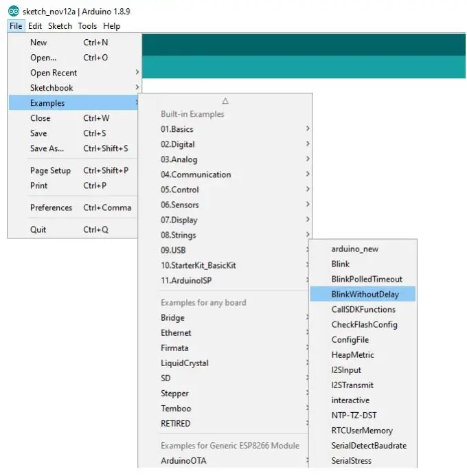Image resolution: width=467 pixels, height=476 pixels.
Task: Choose Save As... menu entry
Action: click(x=73, y=148)
